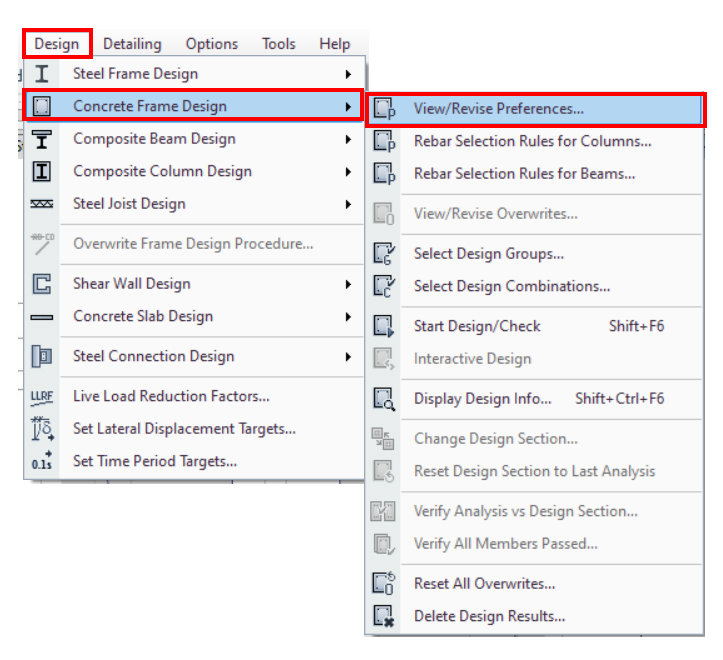723x660 pixels.
Task: Select Rebar Selection Rules for Columns
Action: pos(532,142)
